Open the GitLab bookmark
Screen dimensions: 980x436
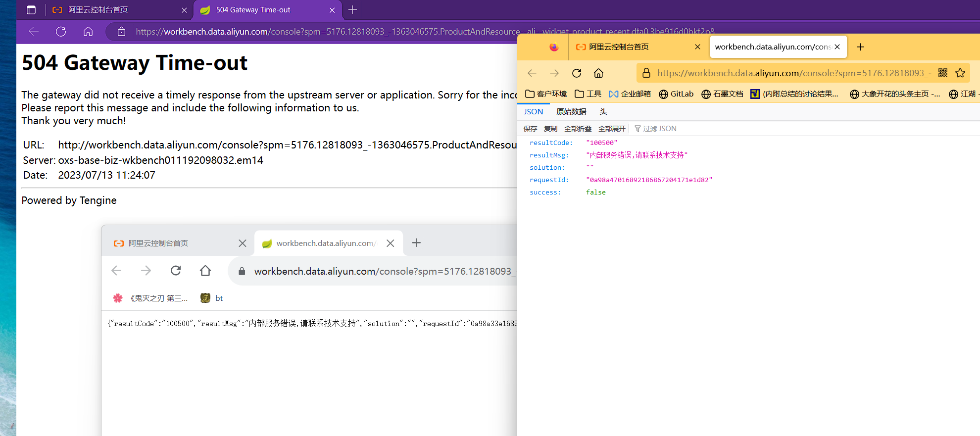[676, 94]
